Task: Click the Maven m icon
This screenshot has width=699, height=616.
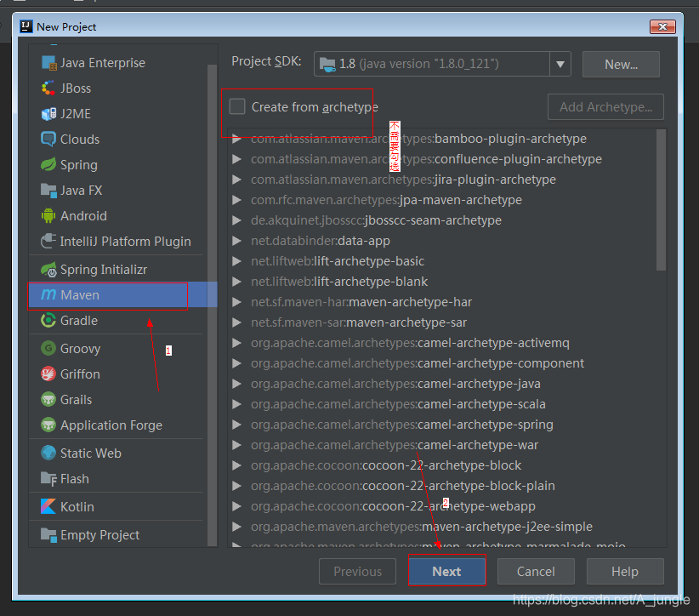Action: 48,295
